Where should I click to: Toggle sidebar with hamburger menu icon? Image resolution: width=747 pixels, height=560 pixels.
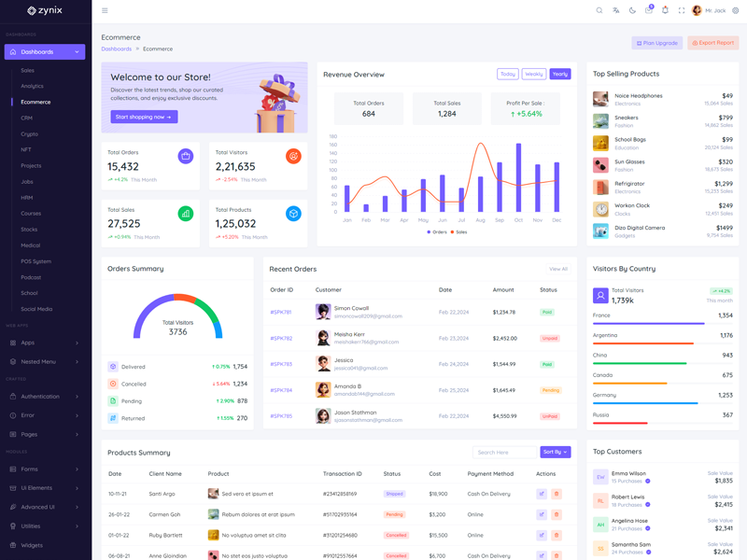(x=105, y=10)
